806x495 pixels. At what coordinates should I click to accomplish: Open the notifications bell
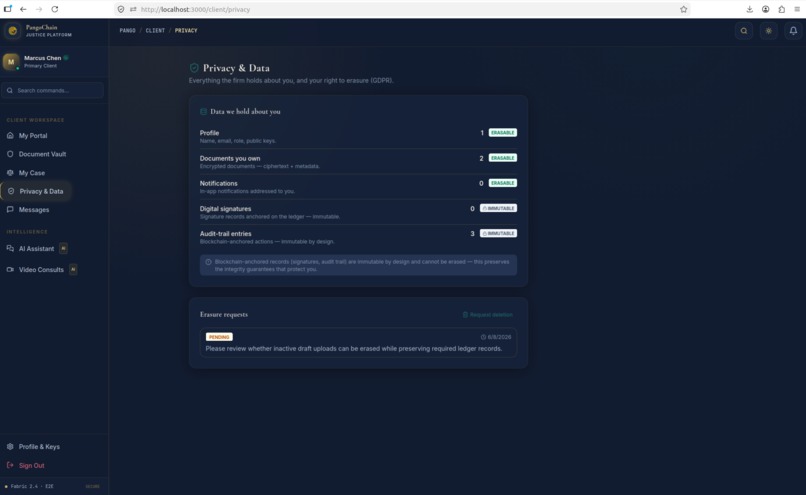tap(793, 31)
